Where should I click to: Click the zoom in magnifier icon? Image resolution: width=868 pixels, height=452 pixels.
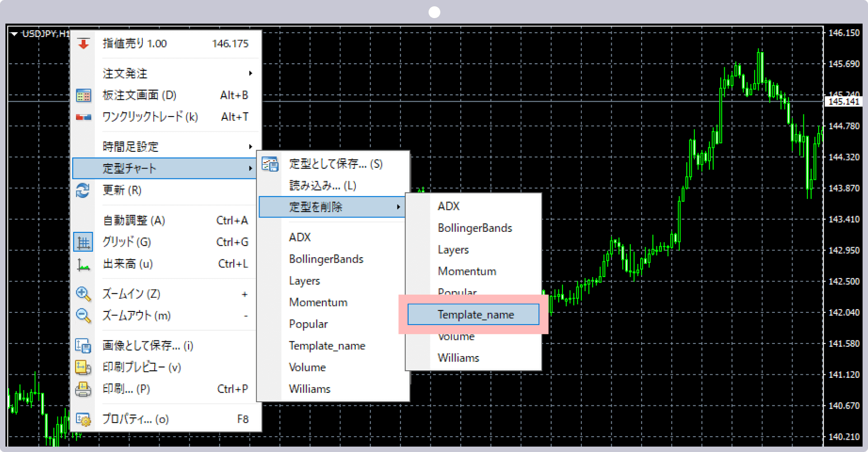pos(83,294)
